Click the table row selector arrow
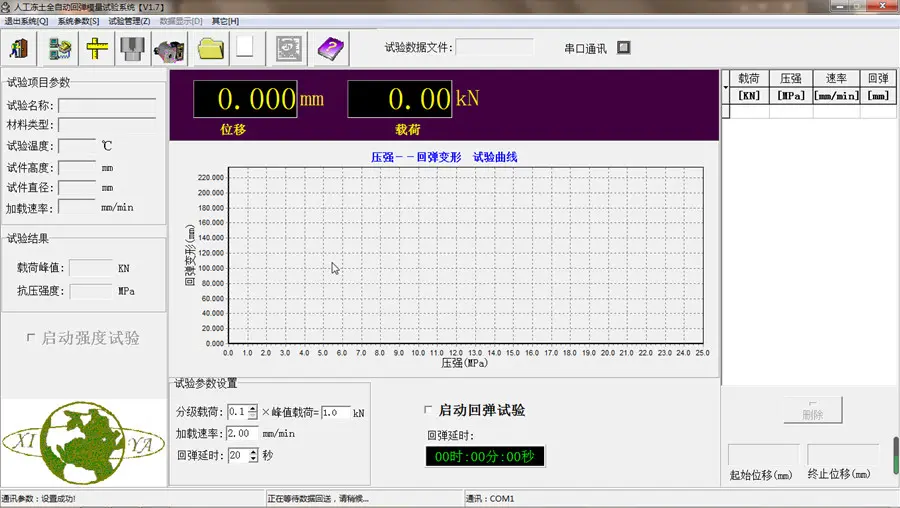 tap(726, 87)
